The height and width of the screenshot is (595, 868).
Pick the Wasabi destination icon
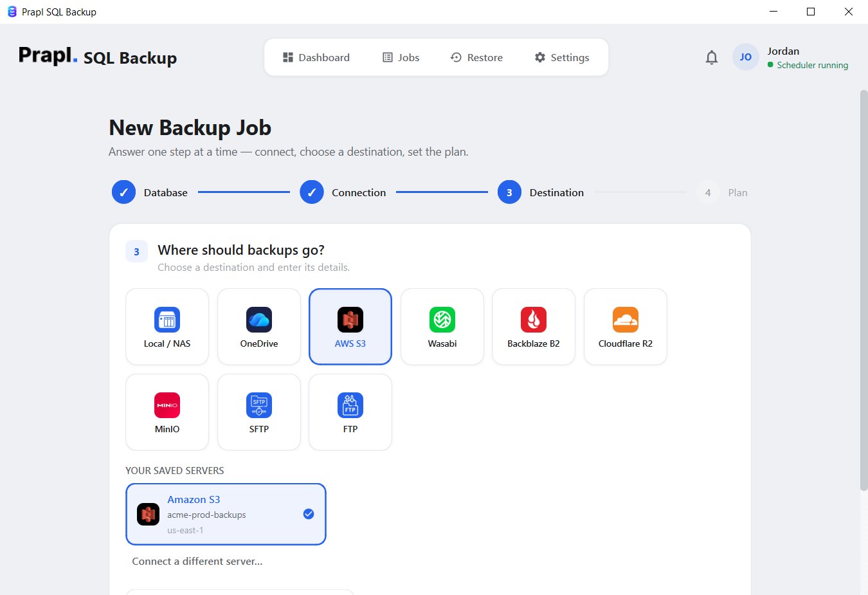pos(442,320)
